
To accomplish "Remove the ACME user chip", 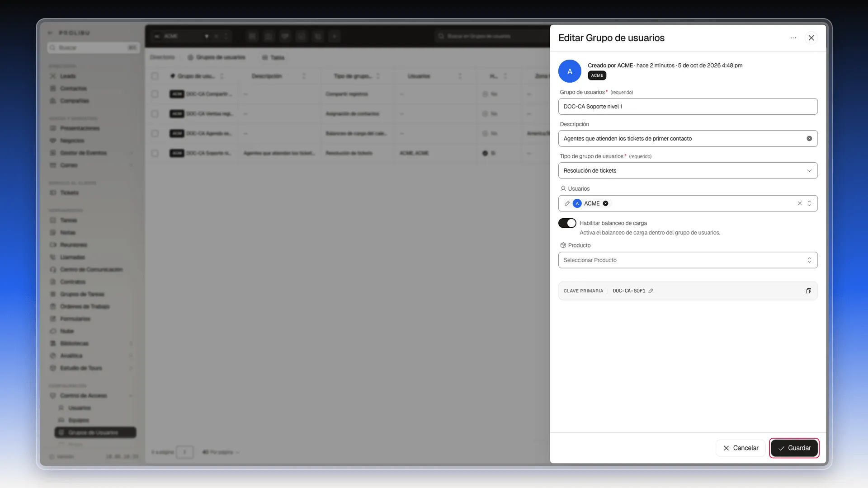I will coord(605,203).
